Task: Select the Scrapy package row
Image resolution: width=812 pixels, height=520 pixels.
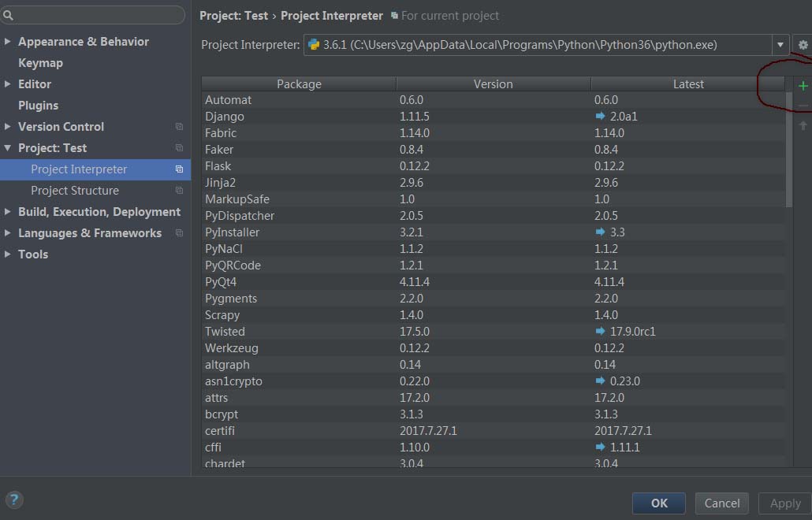Action: (493, 314)
